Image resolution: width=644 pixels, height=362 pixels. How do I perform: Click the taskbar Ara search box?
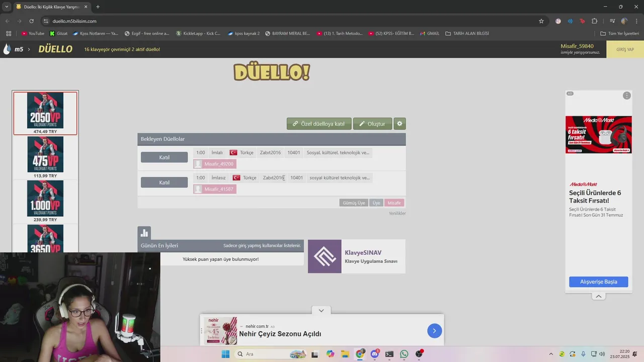coord(271,354)
